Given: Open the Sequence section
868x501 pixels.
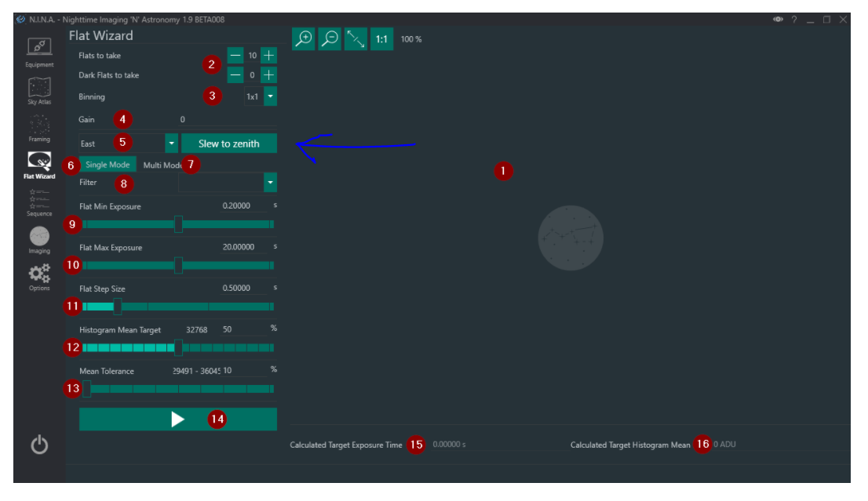Looking at the screenshot, I should tap(39, 202).
